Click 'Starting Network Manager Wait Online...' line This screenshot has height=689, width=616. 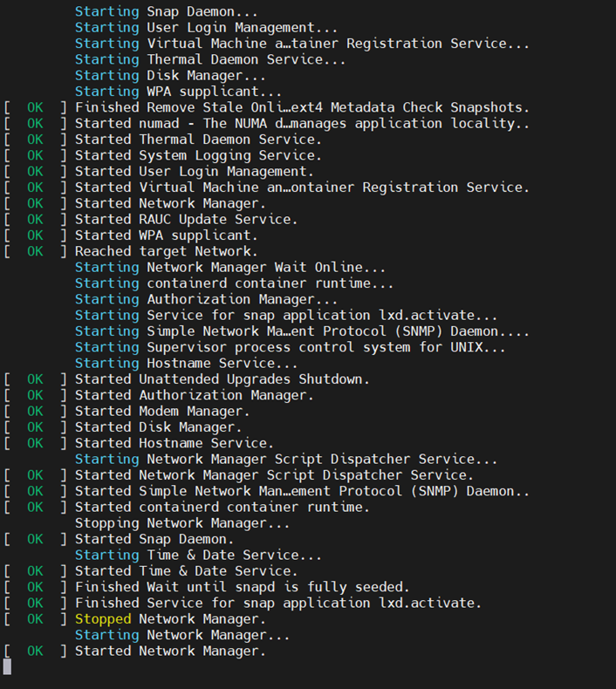coord(230,267)
